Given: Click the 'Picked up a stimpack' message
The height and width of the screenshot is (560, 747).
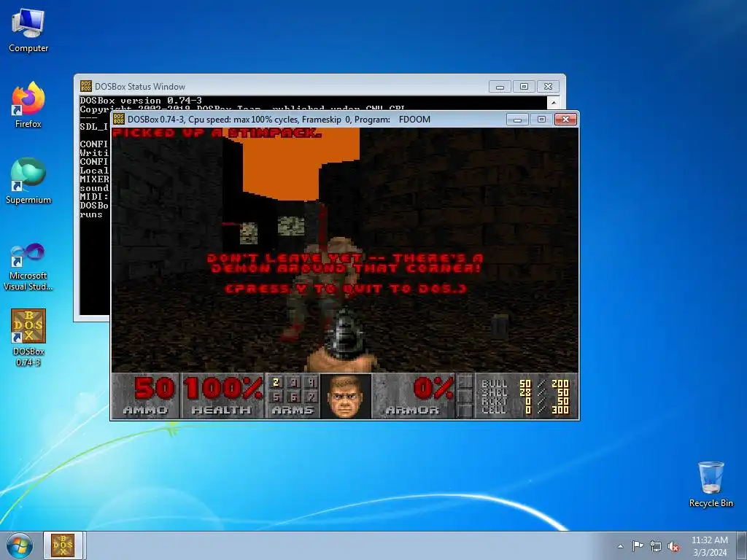Looking at the screenshot, I should tap(217, 133).
